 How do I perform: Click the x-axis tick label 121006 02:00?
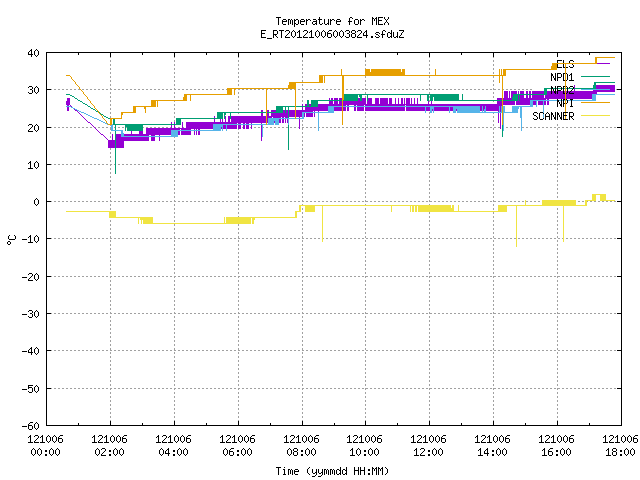(x=109, y=446)
